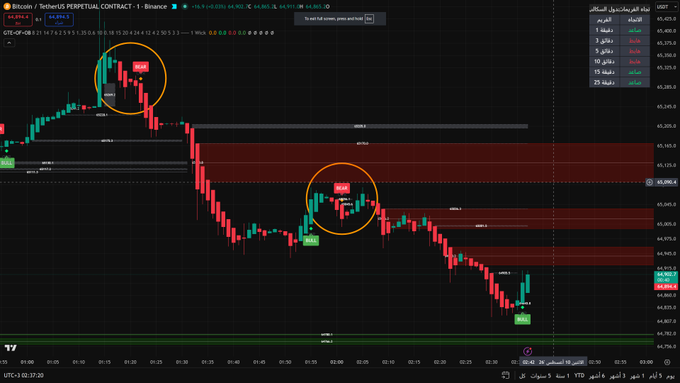Click the 65,090.4 crosshair price label
Screen dimensions: 680x383
[x=667, y=182]
